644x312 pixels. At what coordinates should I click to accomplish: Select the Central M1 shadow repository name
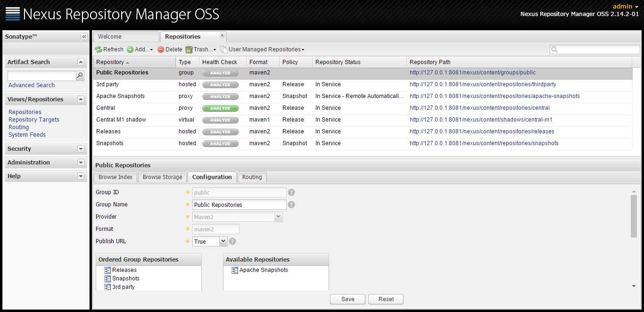121,120
